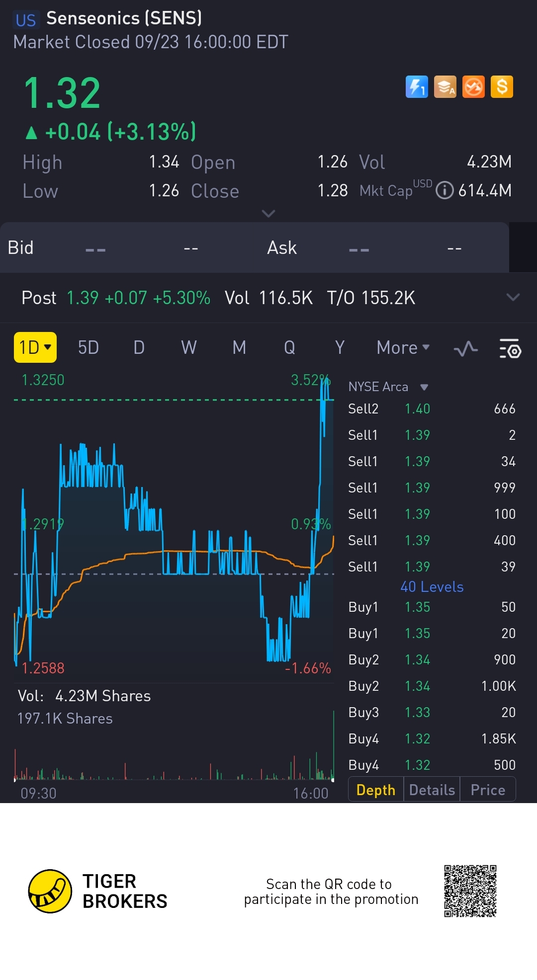Open the 1D timeframe dropdown
Viewport: 537px width, 980px height.
pyautogui.click(x=35, y=347)
